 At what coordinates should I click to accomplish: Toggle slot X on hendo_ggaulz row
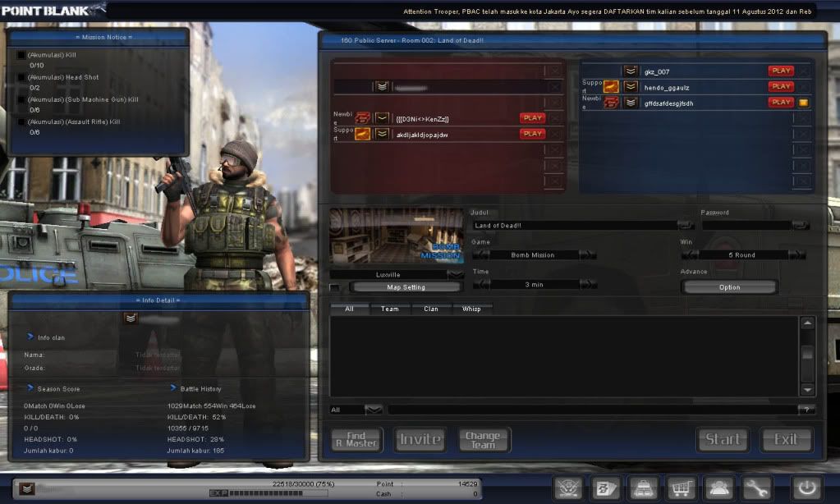coord(803,87)
